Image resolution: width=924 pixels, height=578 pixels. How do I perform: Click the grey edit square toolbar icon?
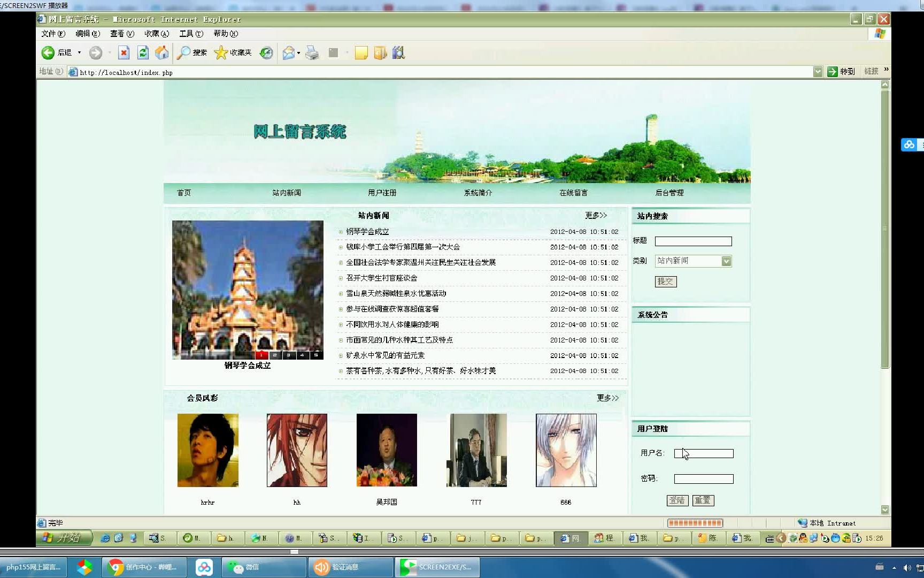click(x=333, y=52)
